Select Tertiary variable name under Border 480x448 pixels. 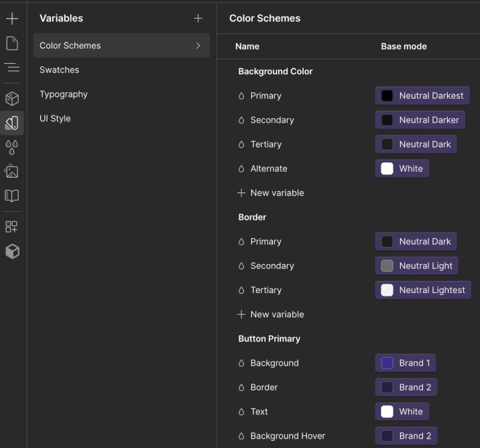(266, 290)
